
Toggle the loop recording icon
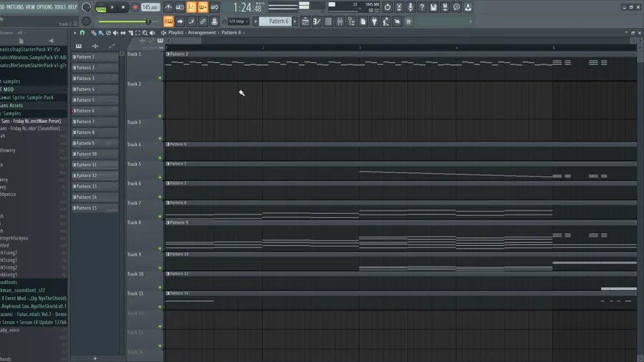pyautogui.click(x=215, y=7)
